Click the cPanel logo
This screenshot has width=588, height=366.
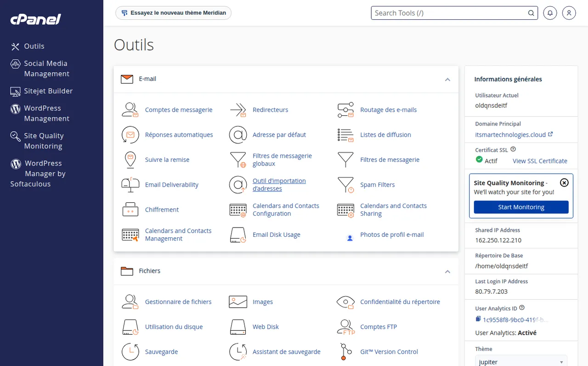point(35,19)
